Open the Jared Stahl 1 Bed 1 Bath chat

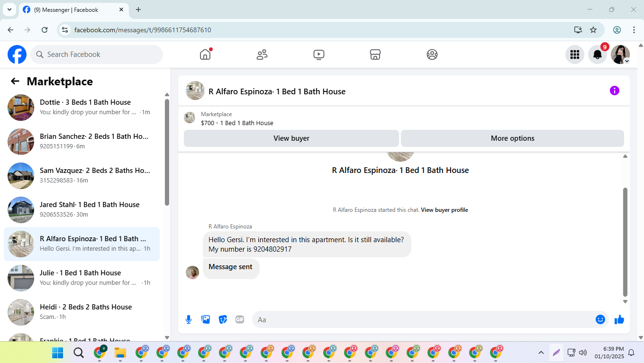82,210
